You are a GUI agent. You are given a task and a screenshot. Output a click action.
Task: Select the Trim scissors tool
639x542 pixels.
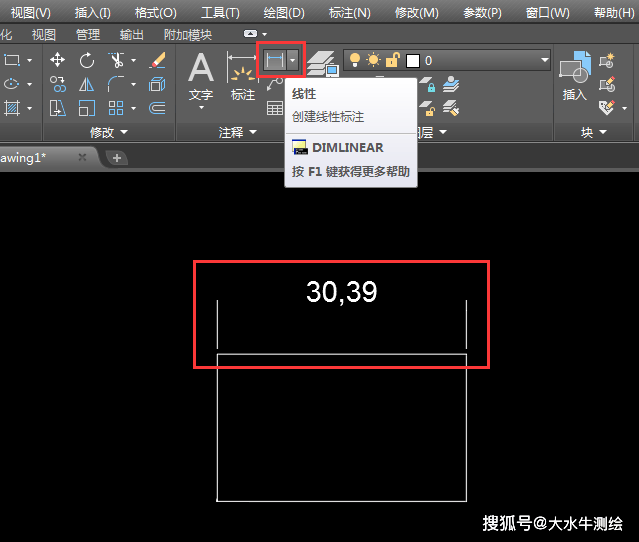click(115, 61)
